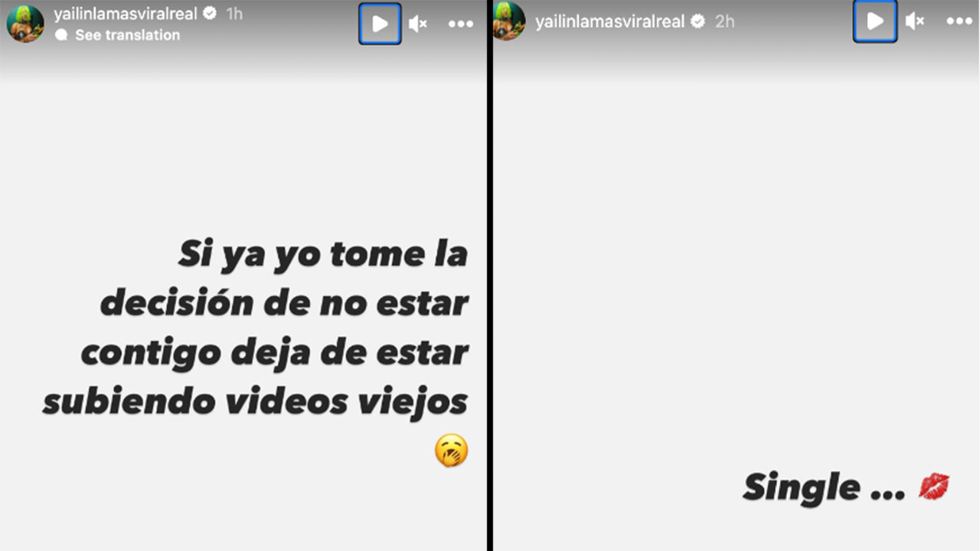Open yailinlamasviralreal username on right story

609,21
